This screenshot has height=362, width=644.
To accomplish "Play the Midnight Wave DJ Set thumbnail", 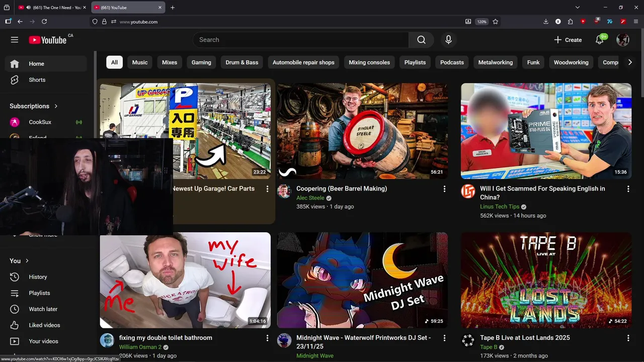I will (362, 280).
